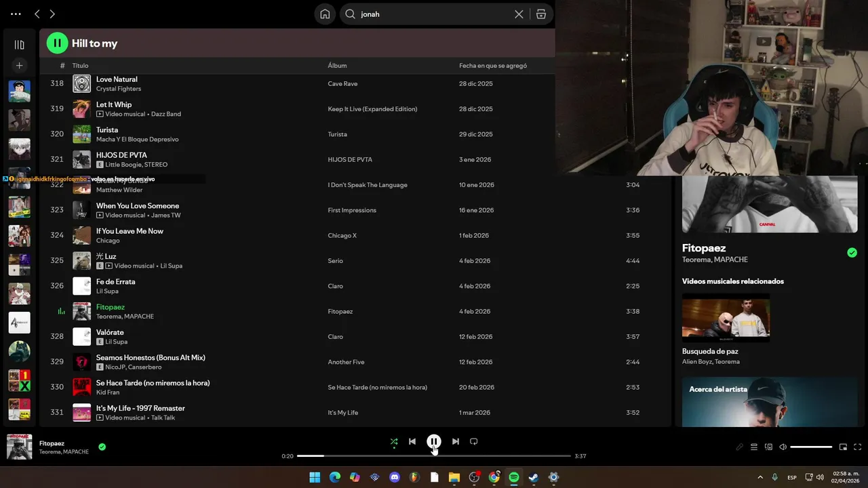Click the album cover for 'Luz'
The height and width of the screenshot is (488, 868).
tap(81, 261)
